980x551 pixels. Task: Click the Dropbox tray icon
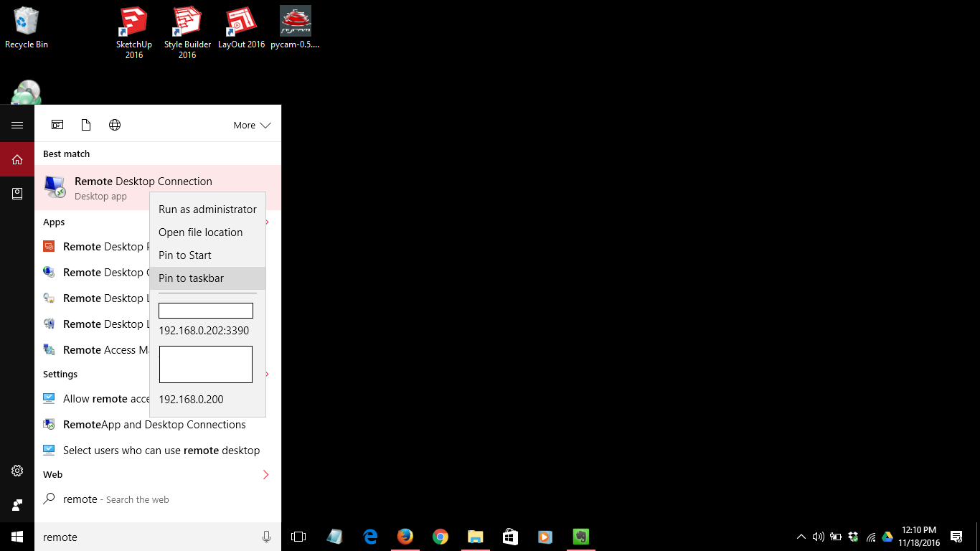853,537
